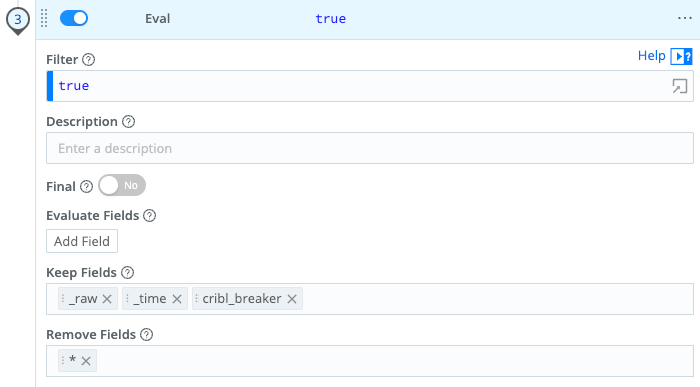This screenshot has width=700, height=387.
Task: Grab the drag handle for function 3
Action: tap(44, 18)
